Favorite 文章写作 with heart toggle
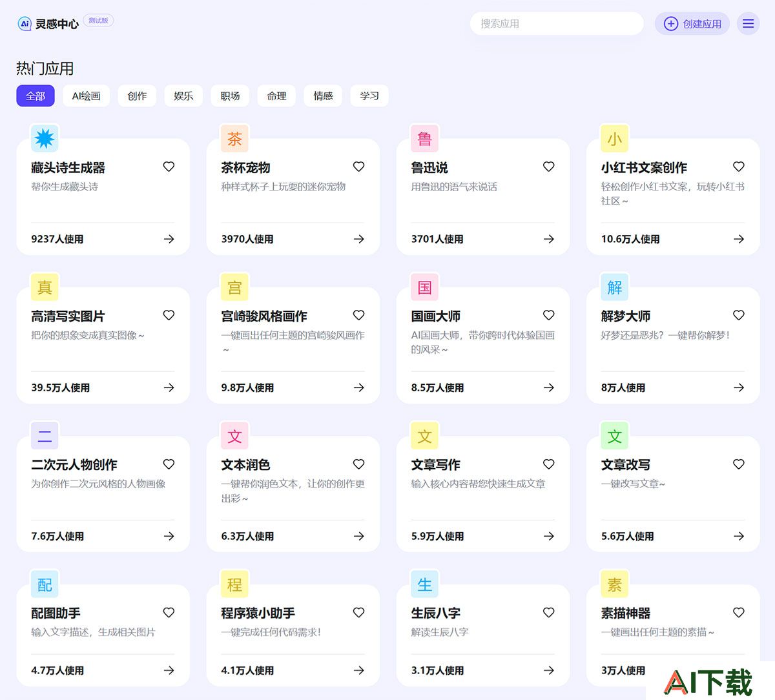775x700 pixels. pyautogui.click(x=548, y=464)
